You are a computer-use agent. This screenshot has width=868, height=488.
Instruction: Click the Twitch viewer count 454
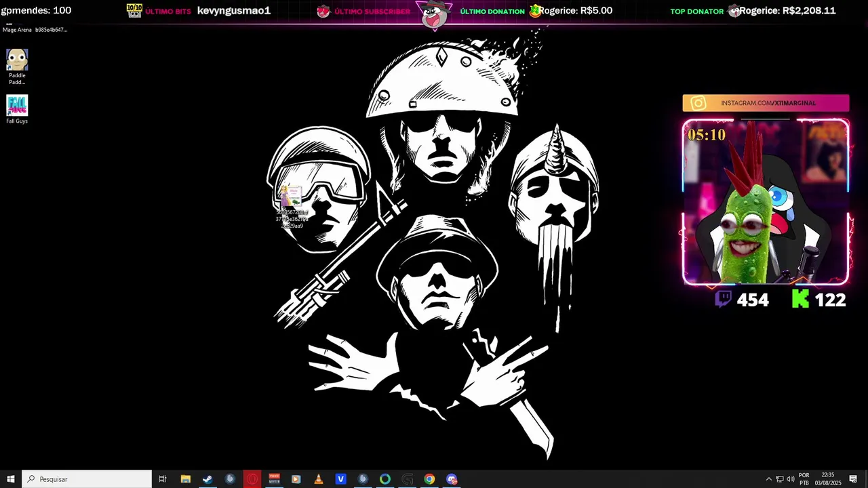753,300
